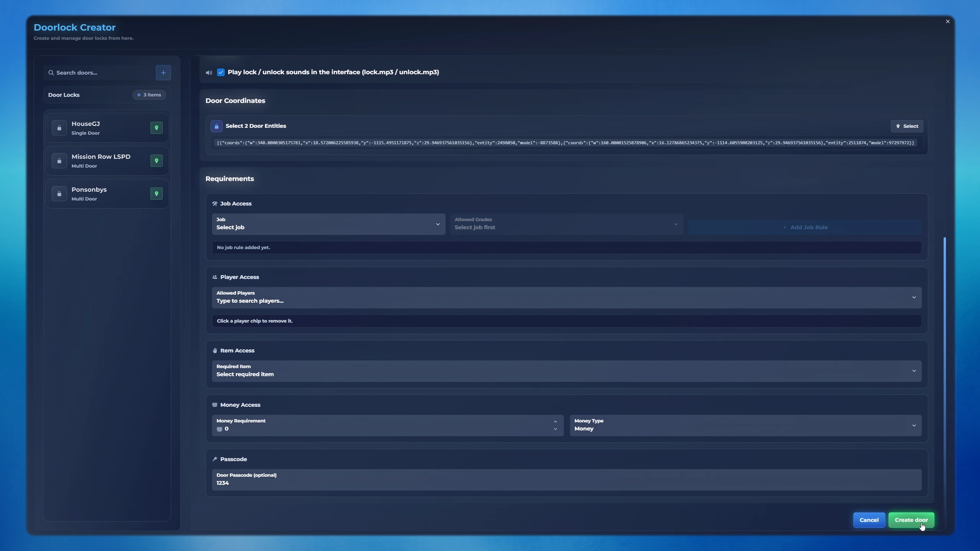This screenshot has height=551, width=980.
Task: Click the Search doors input field
Action: point(98,73)
